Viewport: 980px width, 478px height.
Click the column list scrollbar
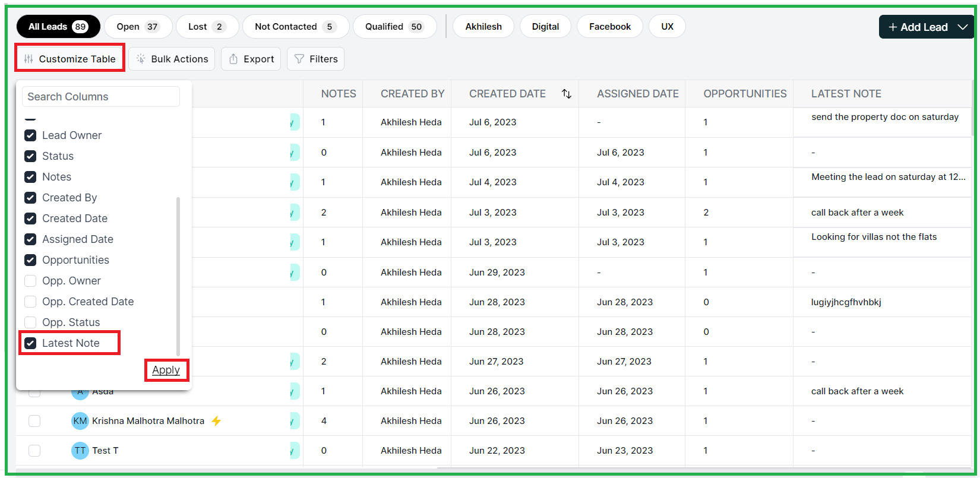[x=178, y=276]
